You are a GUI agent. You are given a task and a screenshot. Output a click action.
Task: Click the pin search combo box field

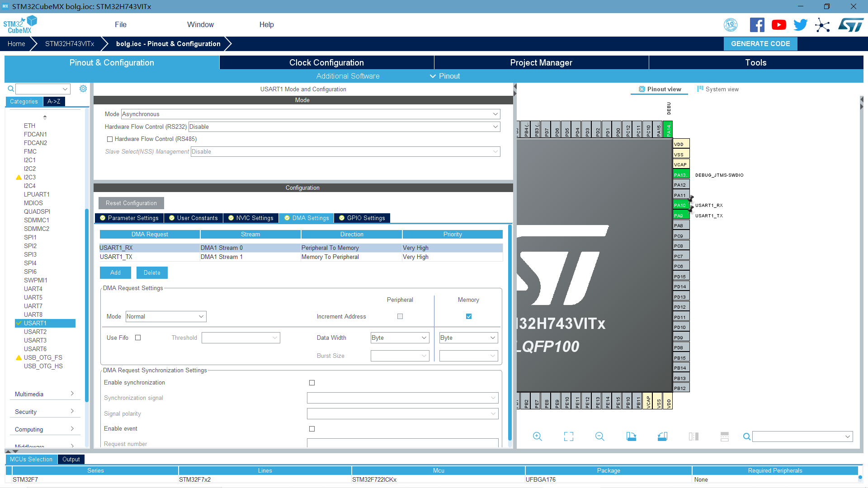(x=802, y=436)
